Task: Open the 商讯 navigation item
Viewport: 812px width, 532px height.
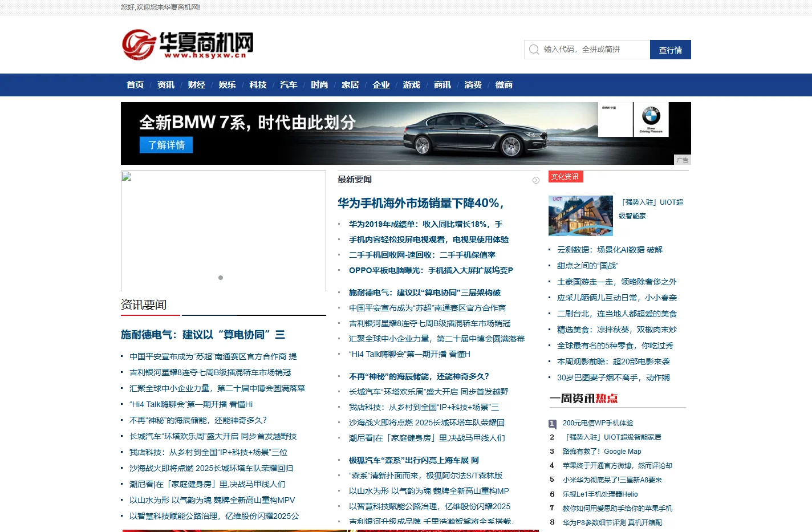Action: (442, 85)
